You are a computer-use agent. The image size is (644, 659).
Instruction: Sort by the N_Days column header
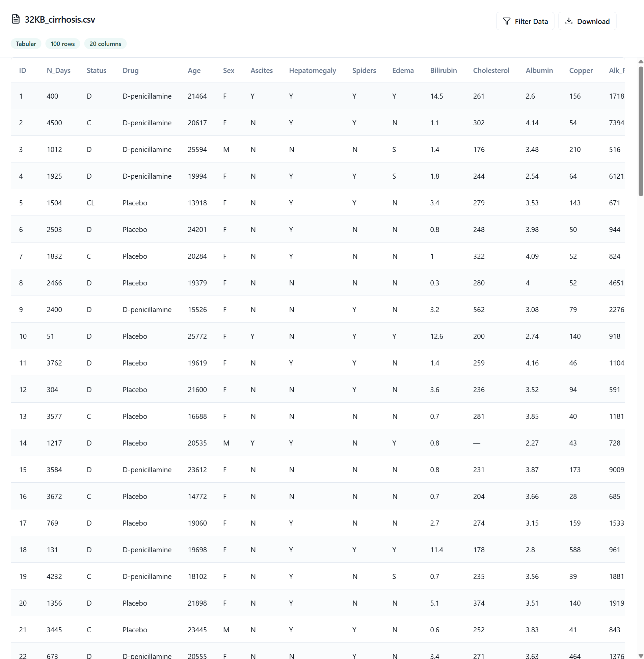pos(58,70)
